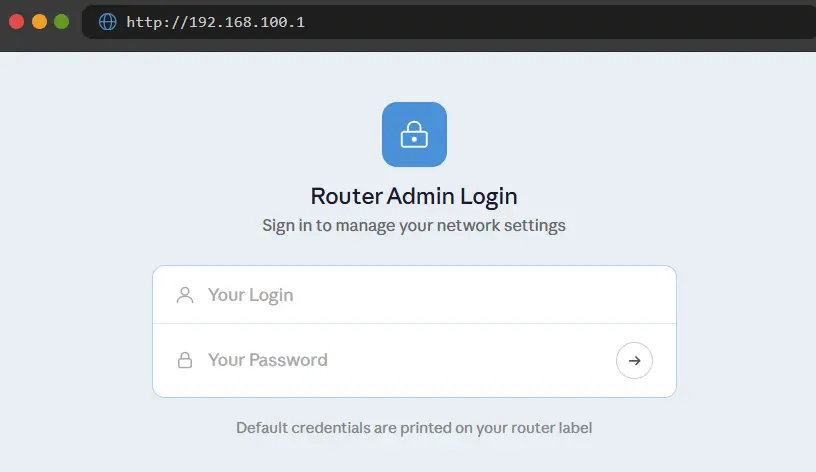Click the globe icon in address bar
The height and width of the screenshot is (472, 816).
coord(108,22)
